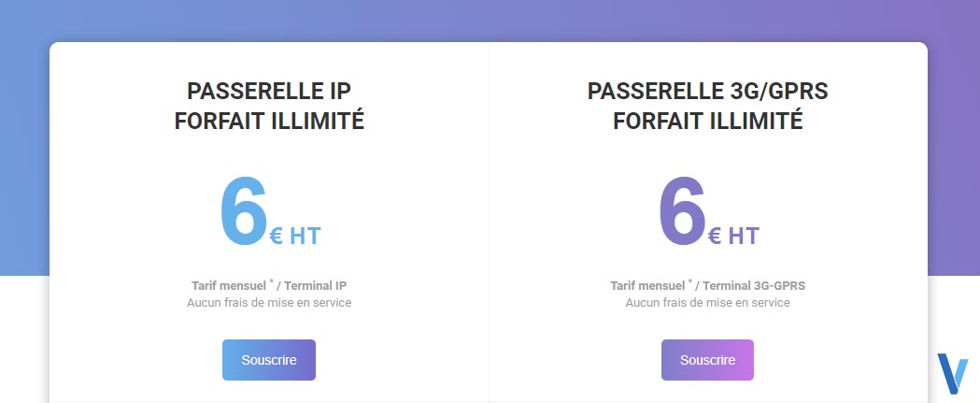
Task: Click the large blue 6 price
Action: (243, 213)
